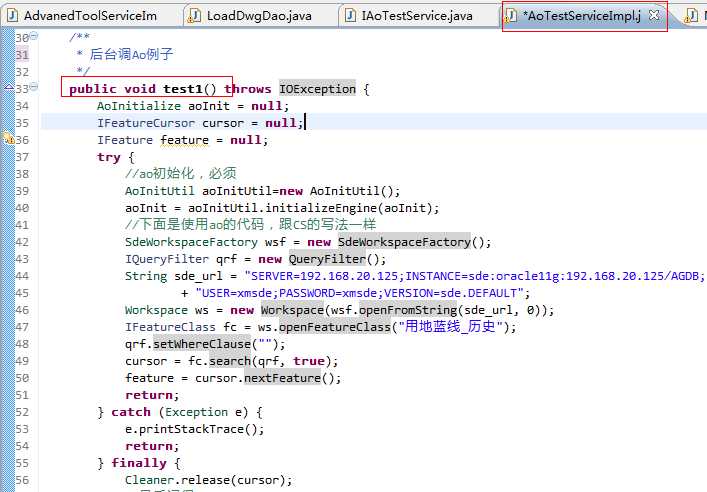Screen dimensions: 707x492
Task: Collapse the Javadoc comment at line 30
Action: point(34,36)
